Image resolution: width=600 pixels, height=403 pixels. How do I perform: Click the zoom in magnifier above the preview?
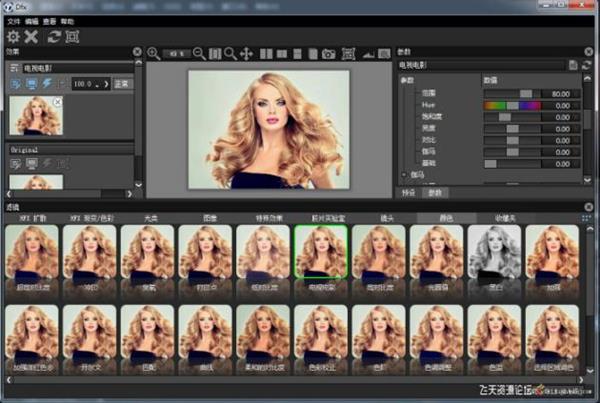tap(154, 53)
